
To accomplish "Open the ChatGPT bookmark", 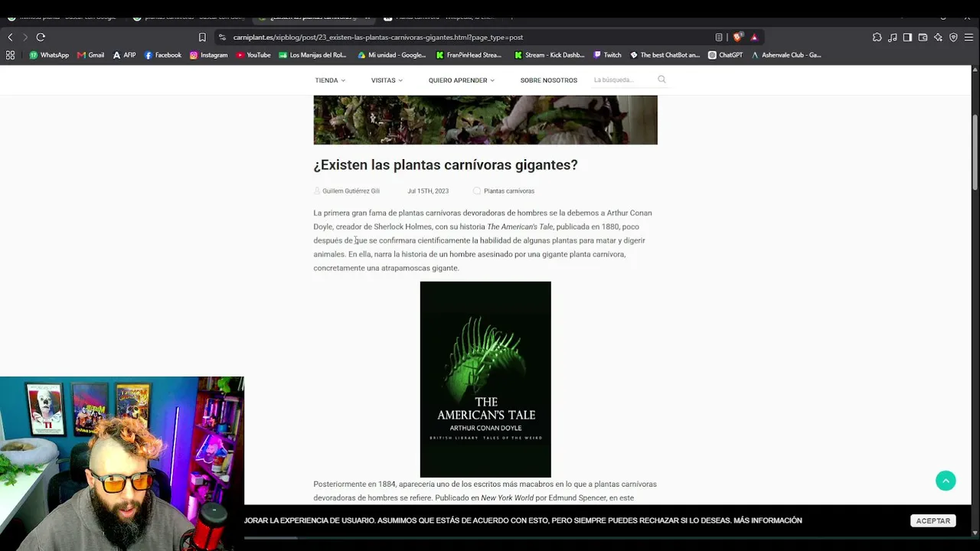I will coord(726,55).
